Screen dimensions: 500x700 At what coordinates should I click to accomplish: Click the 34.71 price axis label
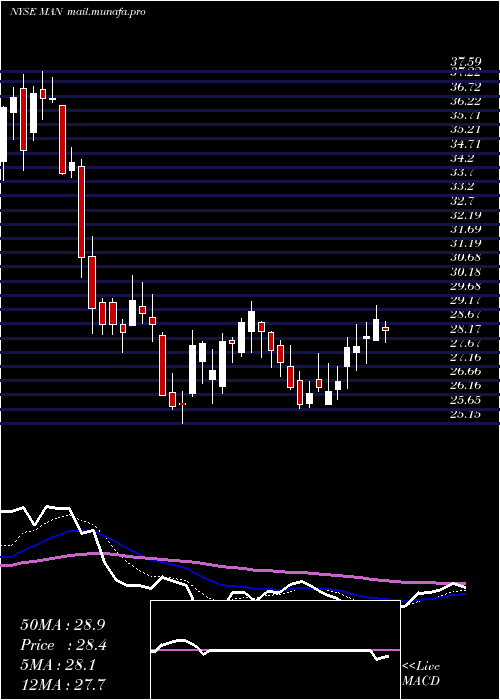466,144
